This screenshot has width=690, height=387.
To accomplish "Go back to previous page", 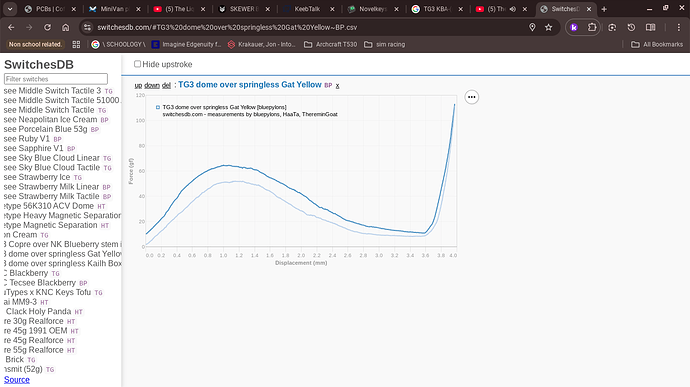I will point(11,27).
